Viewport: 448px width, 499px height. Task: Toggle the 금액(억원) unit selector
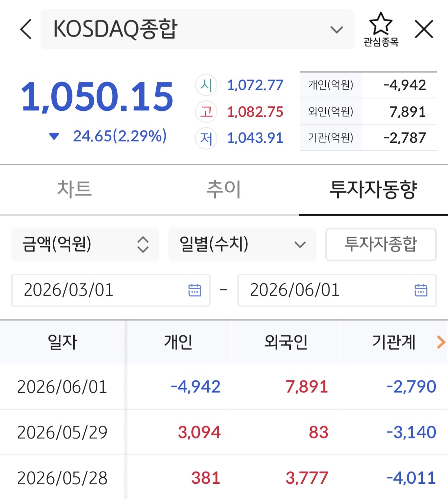point(85,244)
